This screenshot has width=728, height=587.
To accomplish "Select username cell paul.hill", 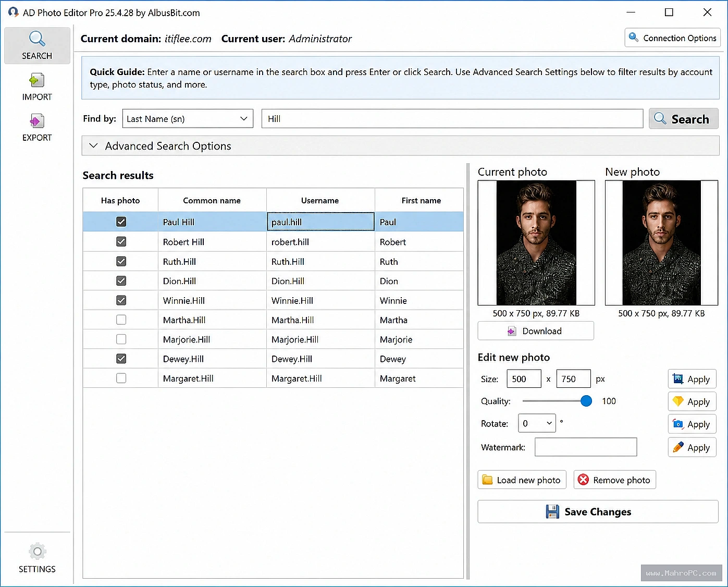I will pos(320,222).
